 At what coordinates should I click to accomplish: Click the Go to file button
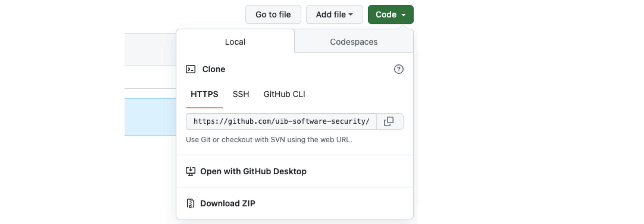pyautogui.click(x=273, y=14)
